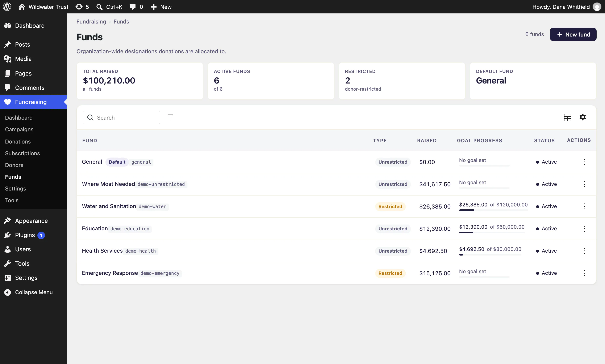Open actions menu for Water and Sanitation
The height and width of the screenshot is (364, 605).
[584, 206]
